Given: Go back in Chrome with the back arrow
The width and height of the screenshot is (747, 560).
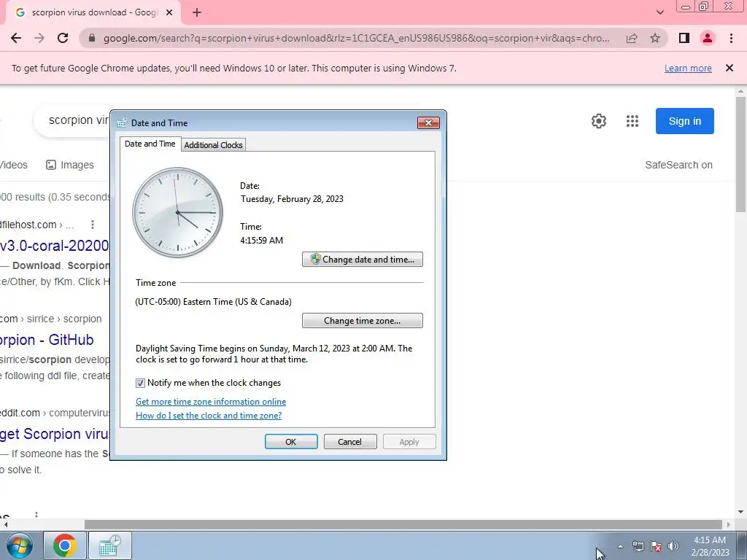Looking at the screenshot, I should point(16,38).
